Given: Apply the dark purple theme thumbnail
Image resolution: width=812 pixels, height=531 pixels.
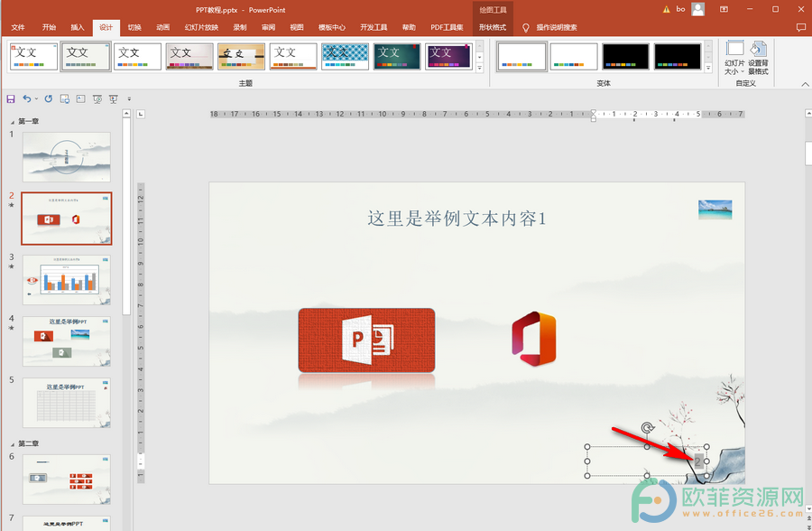Looking at the screenshot, I should (x=449, y=57).
